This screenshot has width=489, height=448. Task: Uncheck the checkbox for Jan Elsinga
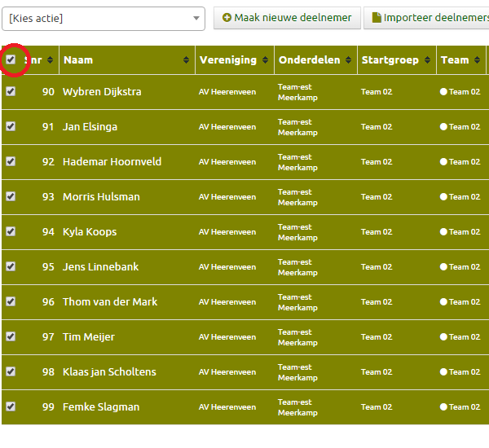click(x=11, y=126)
